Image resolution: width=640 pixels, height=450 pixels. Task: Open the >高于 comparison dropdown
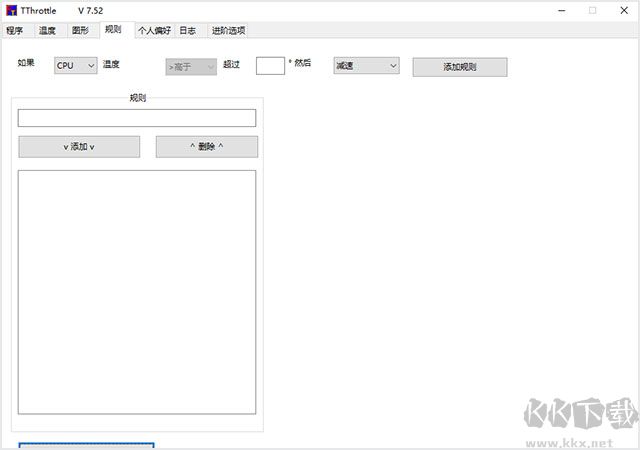tap(190, 67)
